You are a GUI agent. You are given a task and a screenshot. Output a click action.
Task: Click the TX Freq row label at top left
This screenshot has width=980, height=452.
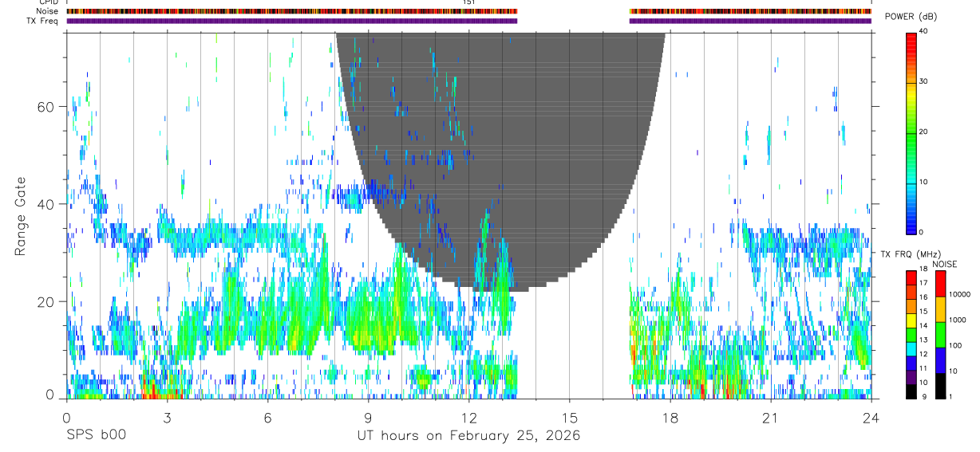pyautogui.click(x=41, y=21)
